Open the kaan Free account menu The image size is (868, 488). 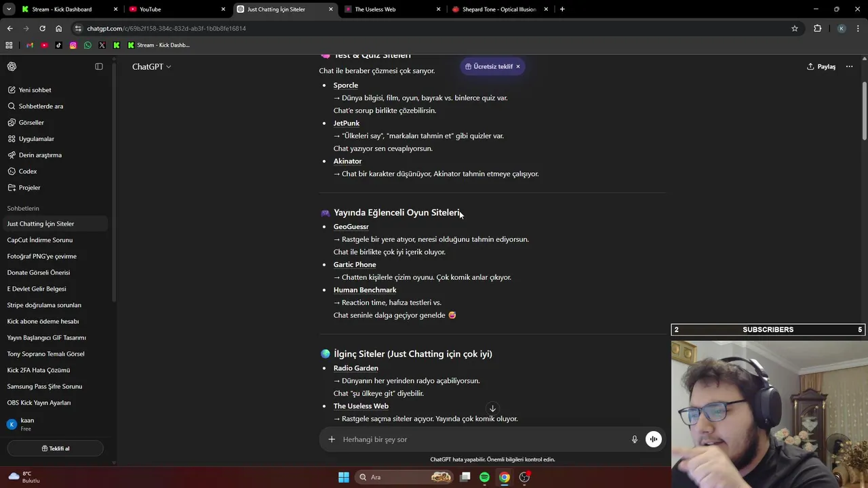(x=54, y=424)
